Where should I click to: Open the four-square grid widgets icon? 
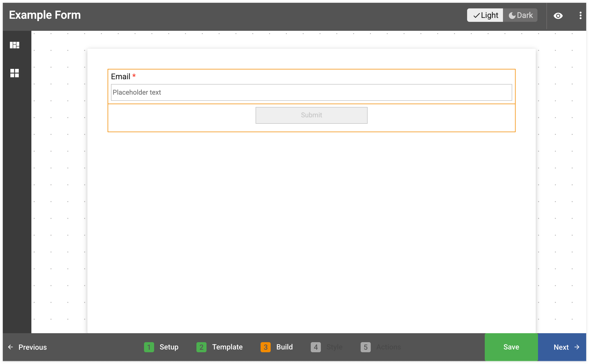pyautogui.click(x=15, y=73)
